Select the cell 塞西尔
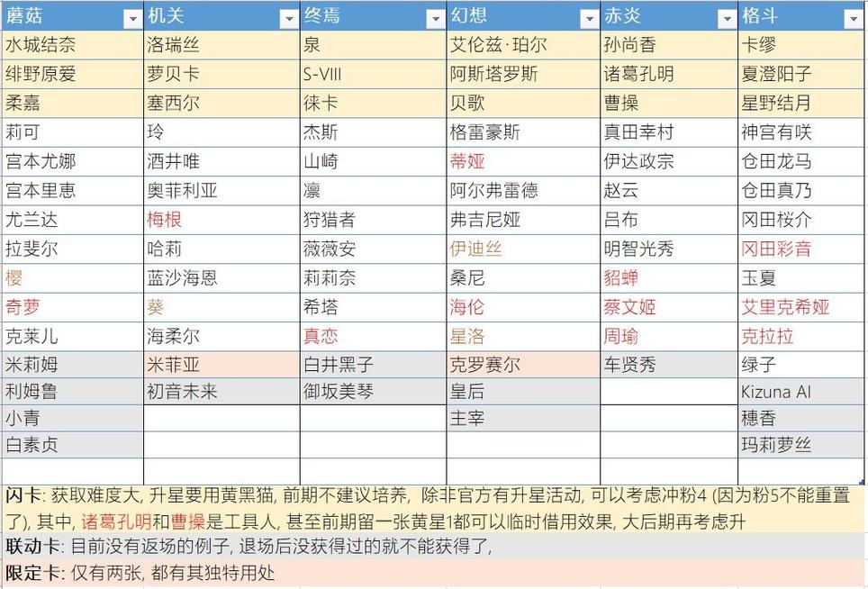Viewport: 868px width, 589px height. click(222, 103)
